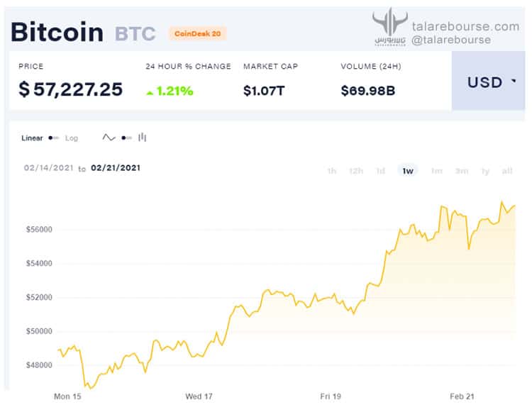
Task: Open the USD currency dropdown
Action: (488, 81)
